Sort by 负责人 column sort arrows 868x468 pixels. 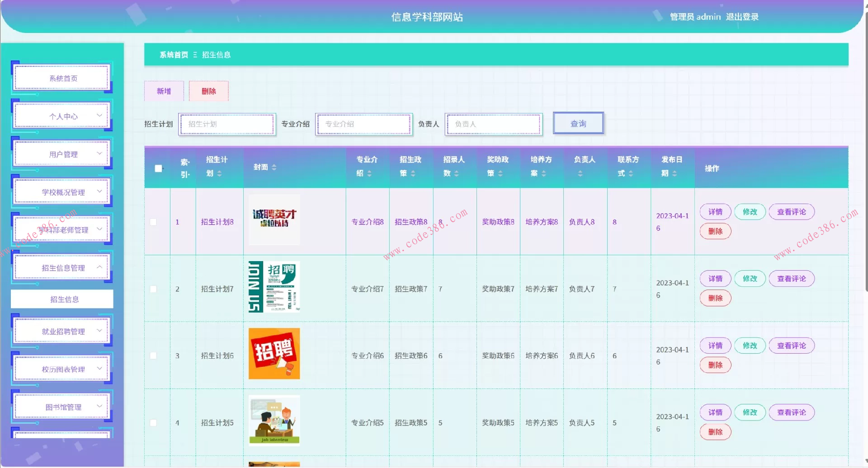(x=580, y=173)
